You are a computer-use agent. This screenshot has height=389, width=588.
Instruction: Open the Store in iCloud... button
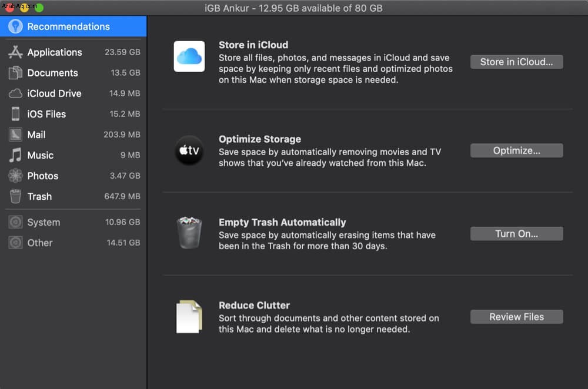[x=516, y=62]
